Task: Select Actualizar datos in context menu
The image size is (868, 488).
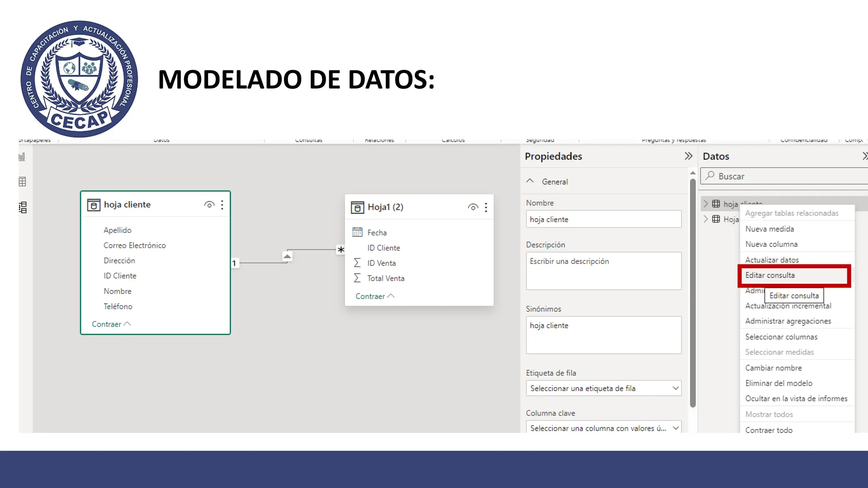Action: tap(797, 260)
